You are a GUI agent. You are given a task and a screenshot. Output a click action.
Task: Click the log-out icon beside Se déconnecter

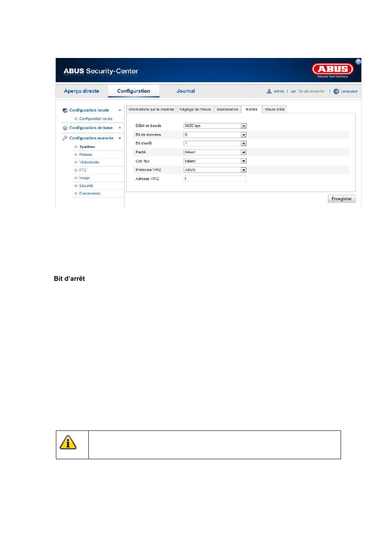[293, 91]
